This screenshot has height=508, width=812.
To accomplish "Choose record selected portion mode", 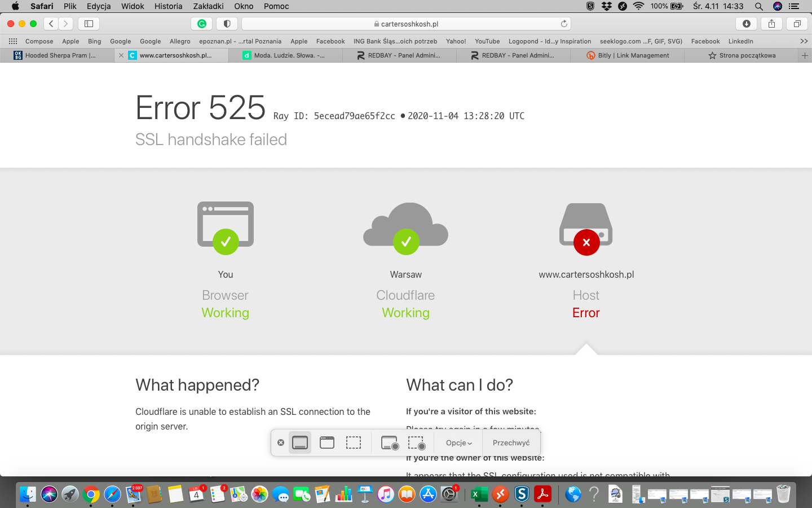I will click(416, 443).
